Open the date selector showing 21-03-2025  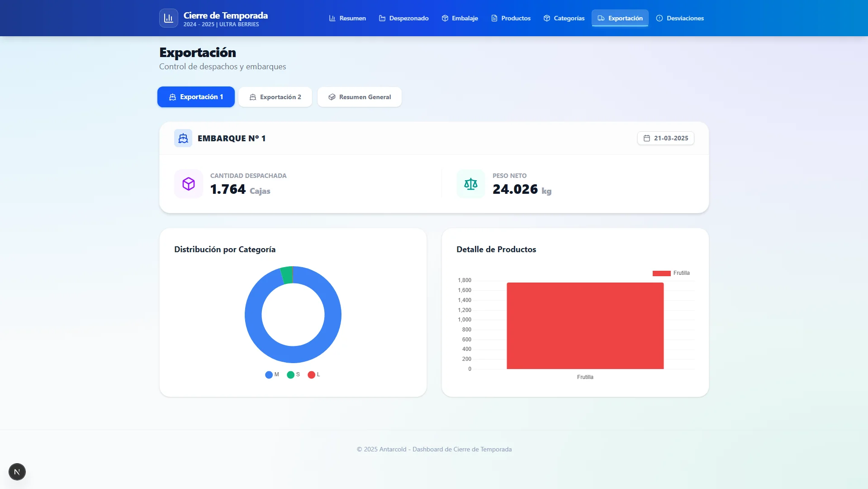click(x=665, y=138)
